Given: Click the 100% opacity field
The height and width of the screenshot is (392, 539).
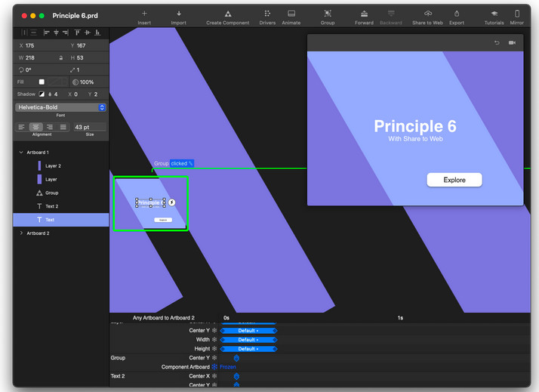Looking at the screenshot, I should click(87, 82).
